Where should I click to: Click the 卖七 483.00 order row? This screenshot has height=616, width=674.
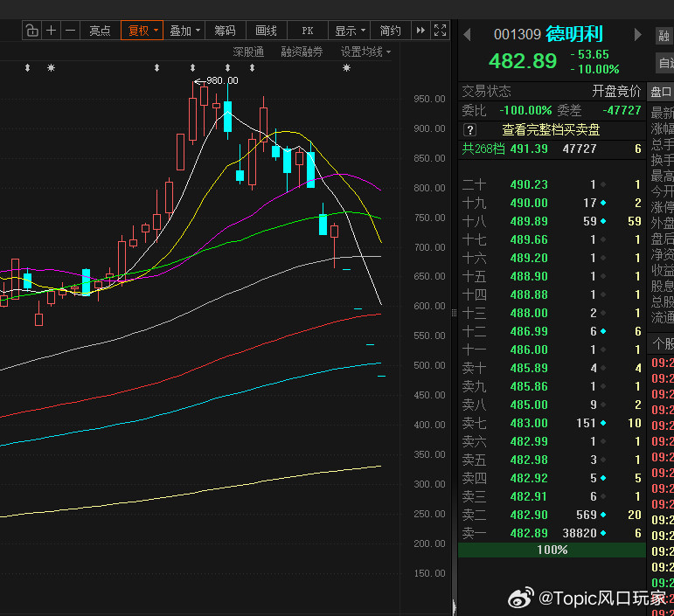coord(552,423)
